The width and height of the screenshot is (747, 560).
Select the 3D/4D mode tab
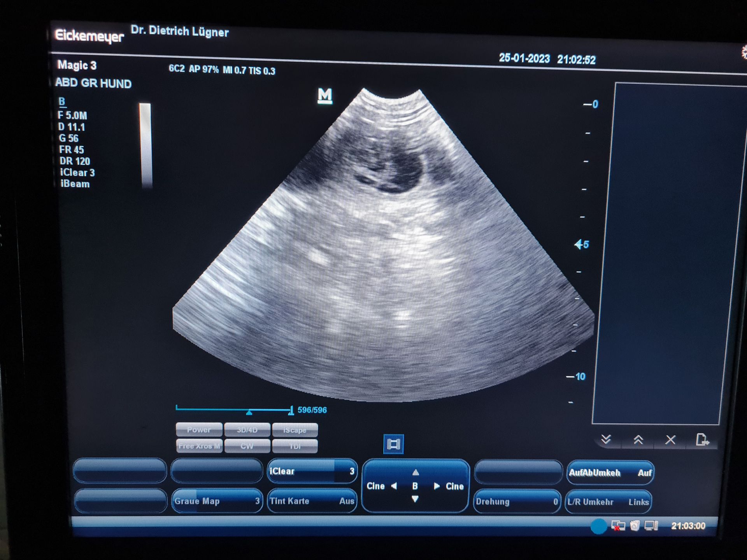click(x=247, y=430)
